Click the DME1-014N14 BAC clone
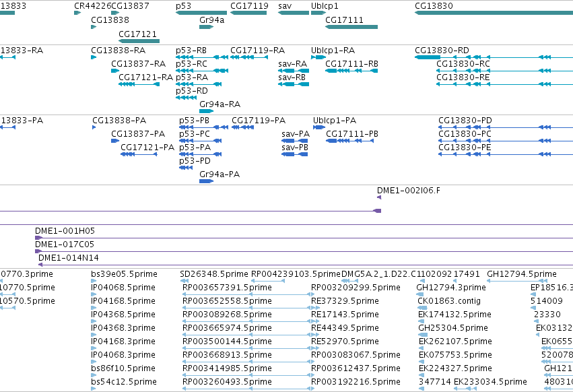This screenshot has width=573, height=392. pos(306,265)
